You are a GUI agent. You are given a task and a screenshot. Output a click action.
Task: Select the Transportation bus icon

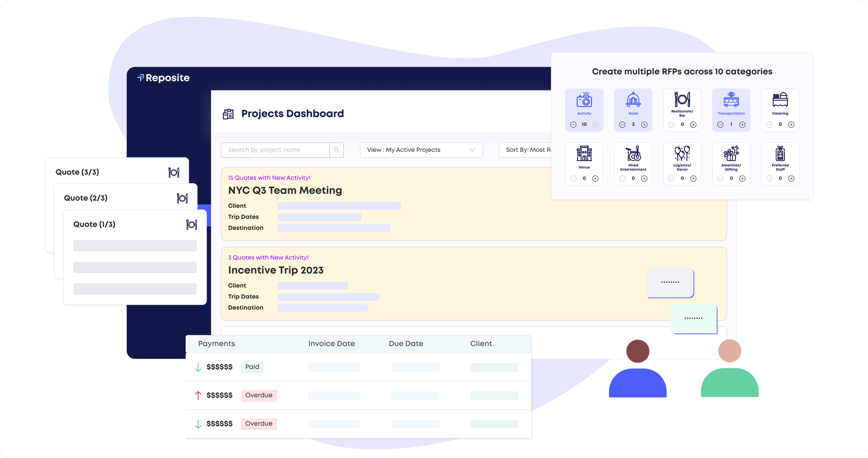tap(731, 100)
